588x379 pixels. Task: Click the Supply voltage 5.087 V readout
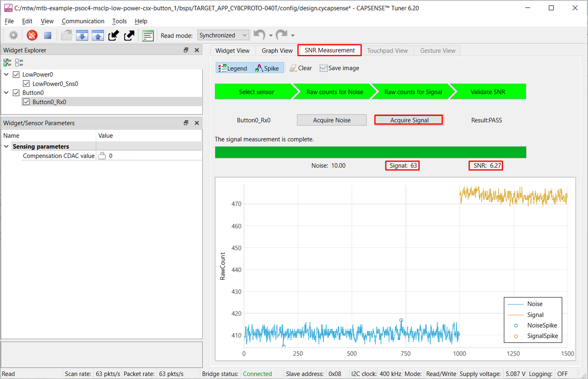[515, 374]
